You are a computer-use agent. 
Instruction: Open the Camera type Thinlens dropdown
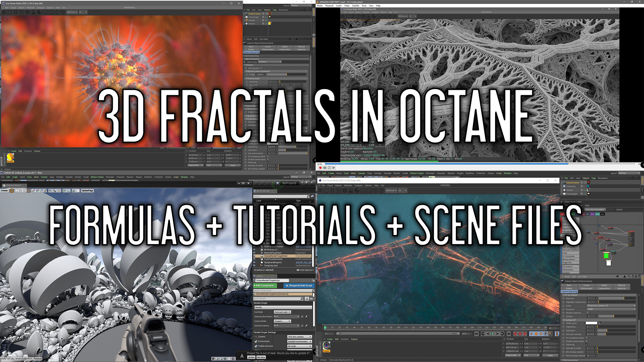[x=270, y=62]
